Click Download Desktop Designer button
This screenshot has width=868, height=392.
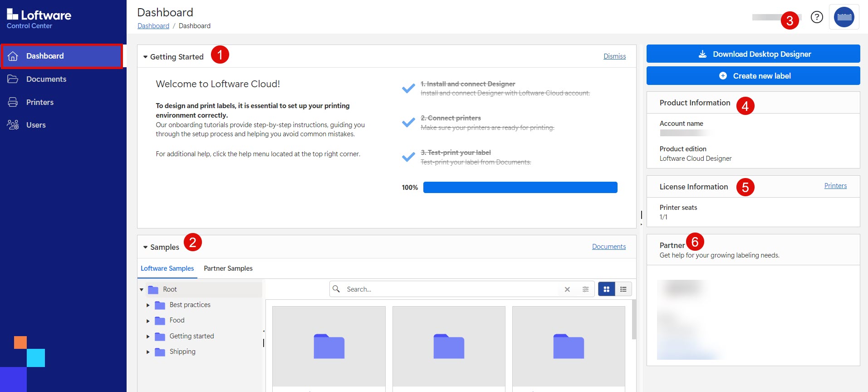tap(753, 54)
